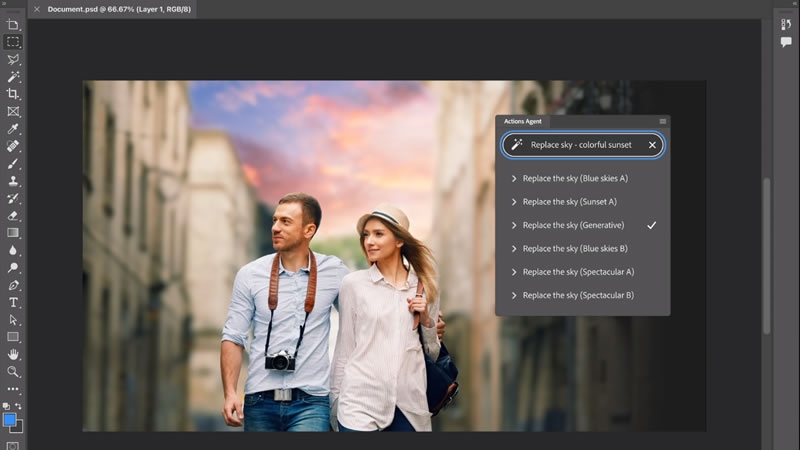The width and height of the screenshot is (800, 450).
Task: Select the Rectangular Marquee tool
Action: click(13, 42)
